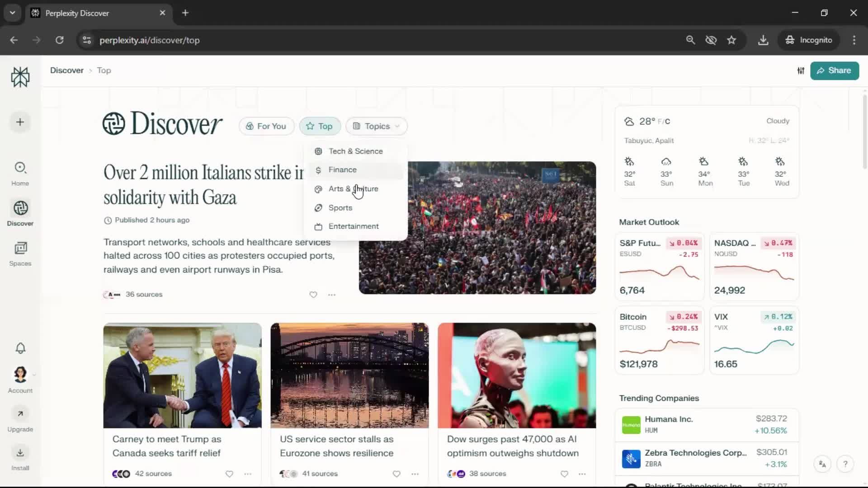Open more options for US service sector story

(x=415, y=474)
